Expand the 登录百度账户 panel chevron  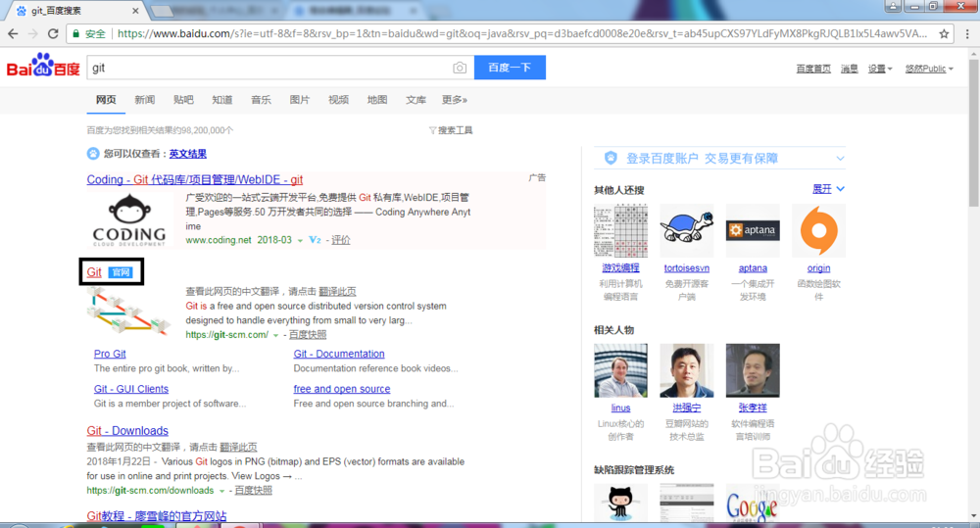tap(840, 158)
